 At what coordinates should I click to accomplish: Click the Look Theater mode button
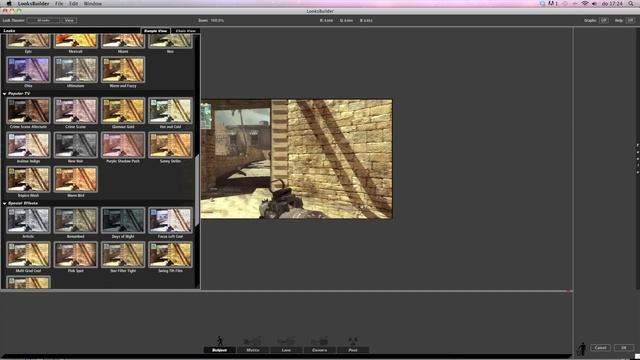44,20
